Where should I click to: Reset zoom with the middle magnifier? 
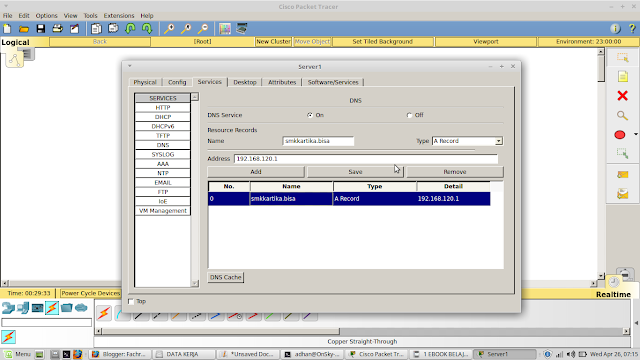tap(186, 29)
